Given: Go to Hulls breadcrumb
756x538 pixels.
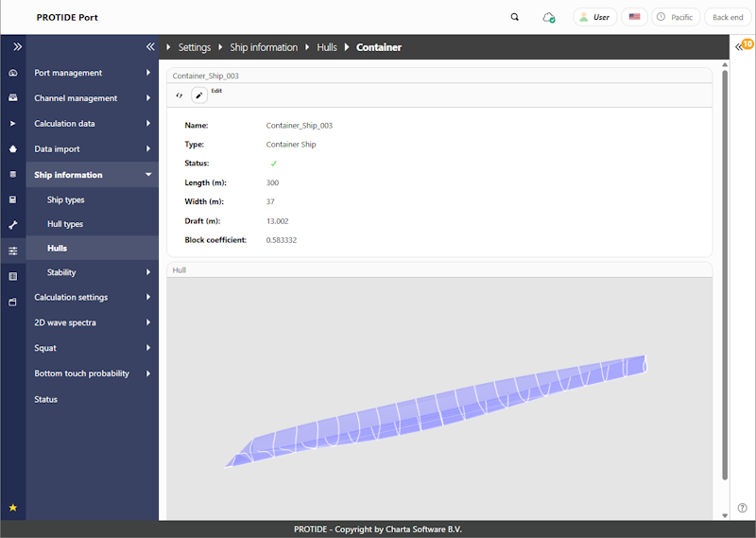Looking at the screenshot, I should (x=327, y=47).
